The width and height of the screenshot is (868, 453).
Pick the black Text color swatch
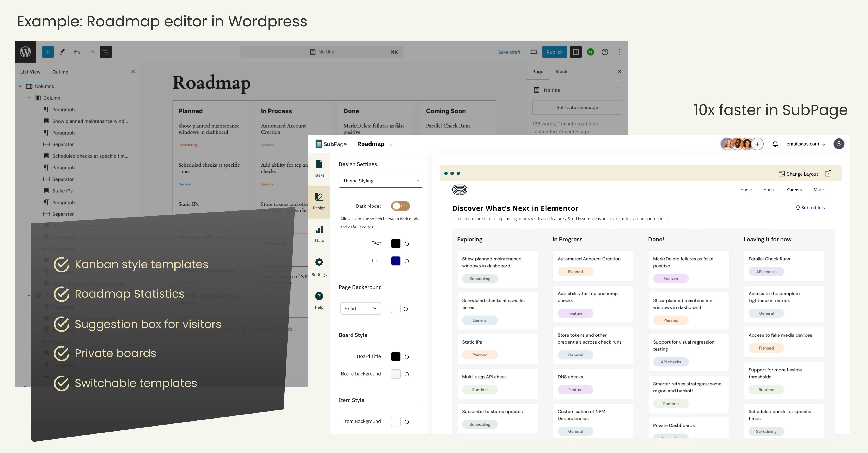pyautogui.click(x=396, y=243)
